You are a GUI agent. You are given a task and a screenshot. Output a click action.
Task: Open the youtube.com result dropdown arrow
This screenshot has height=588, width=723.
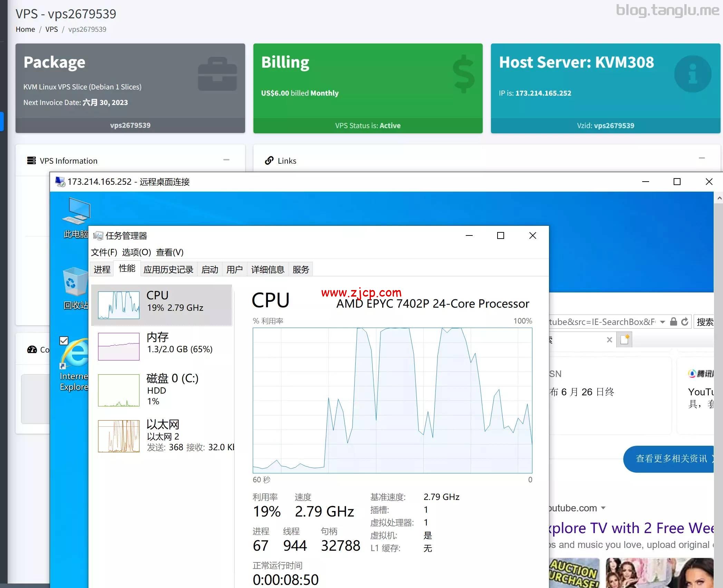coord(603,508)
